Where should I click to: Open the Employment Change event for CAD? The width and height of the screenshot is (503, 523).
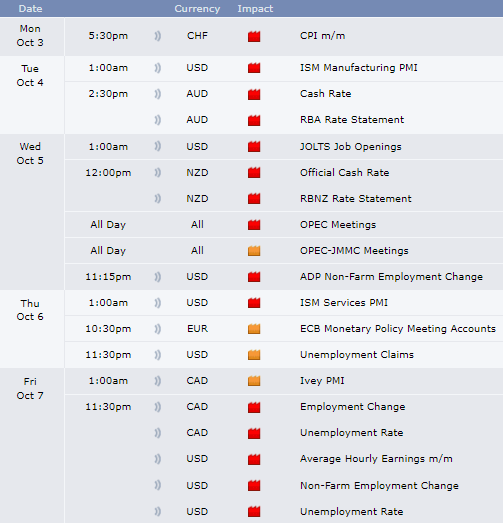pos(353,407)
